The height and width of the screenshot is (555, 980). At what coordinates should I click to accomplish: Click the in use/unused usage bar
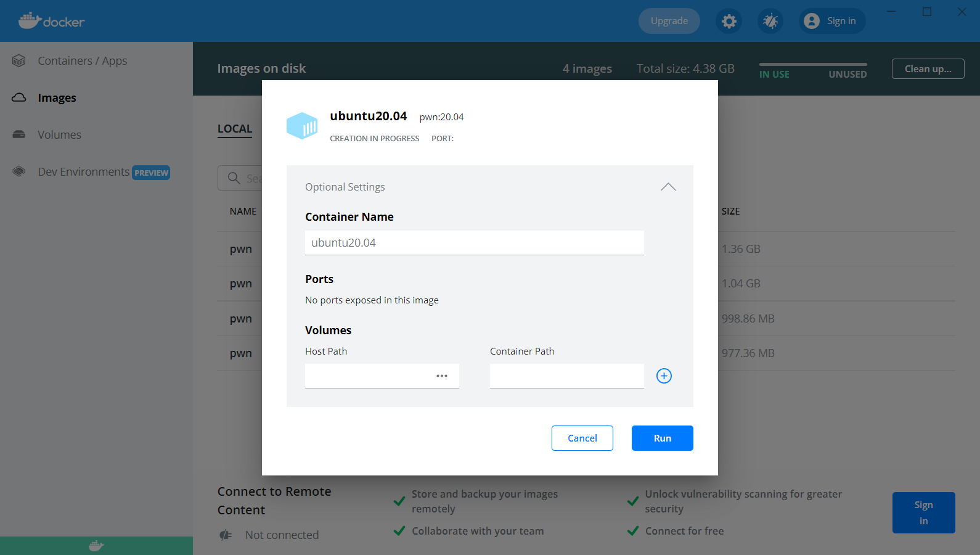click(813, 64)
